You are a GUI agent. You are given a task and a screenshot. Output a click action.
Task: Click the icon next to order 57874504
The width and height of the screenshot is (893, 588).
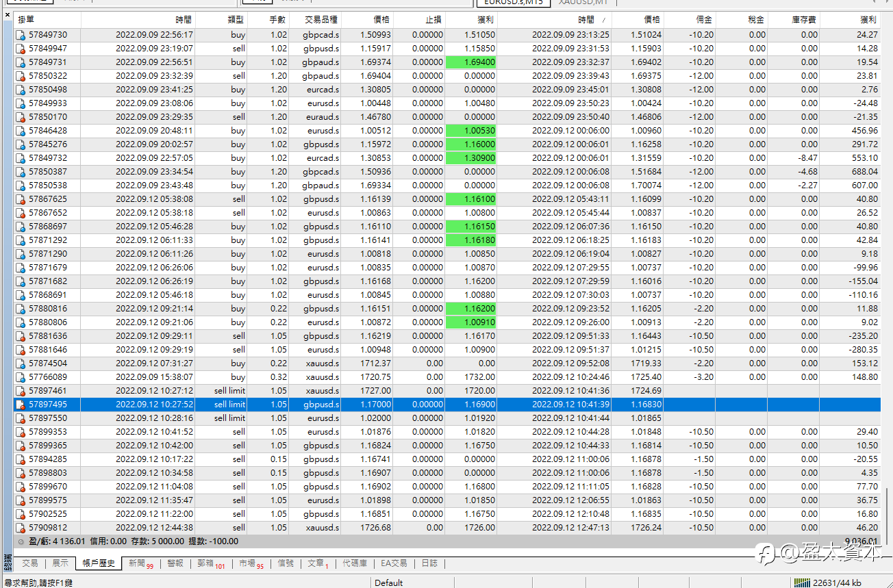tap(21, 363)
